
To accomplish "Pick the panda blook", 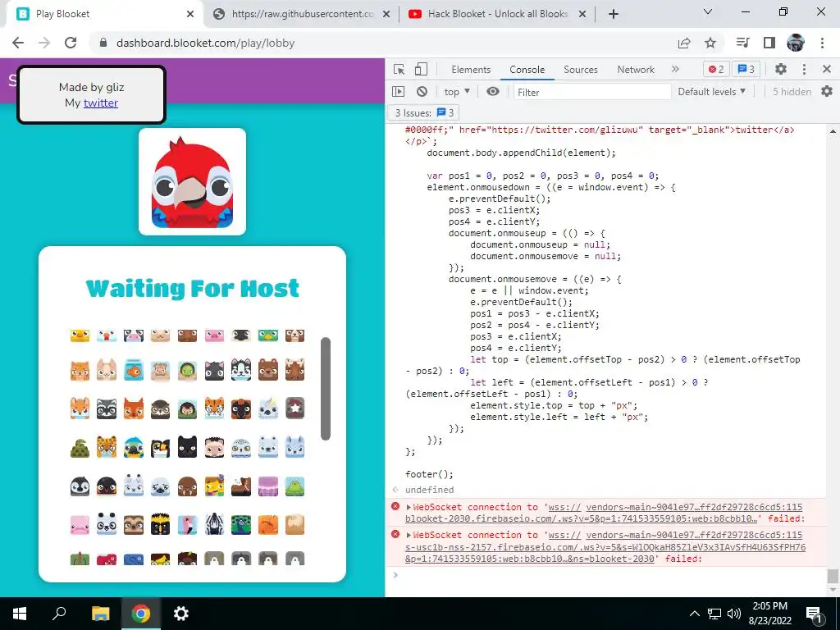I will pos(107,524).
